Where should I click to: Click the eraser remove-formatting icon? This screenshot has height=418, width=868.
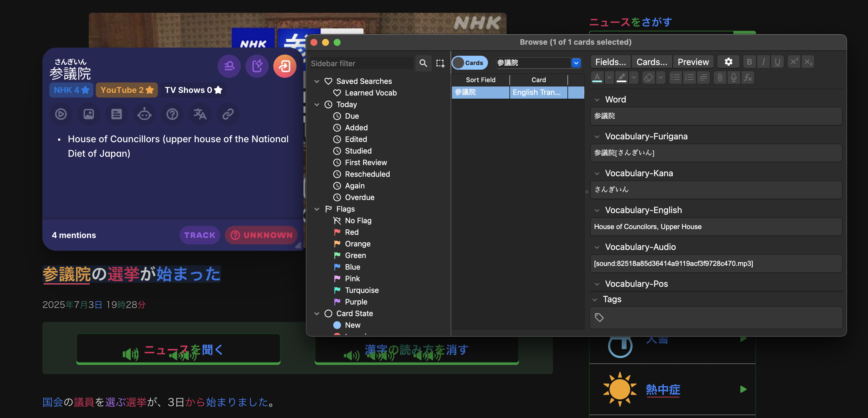[648, 78]
